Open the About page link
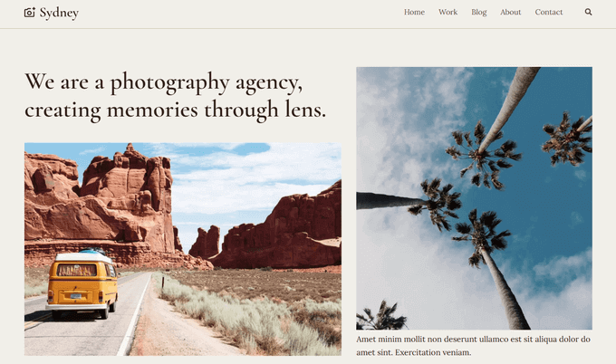Image resolution: width=616 pixels, height=364 pixels. [x=510, y=12]
